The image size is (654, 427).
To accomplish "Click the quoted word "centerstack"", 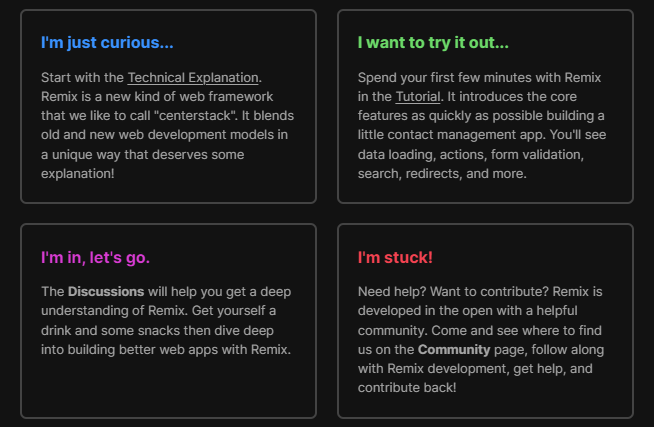I will [196, 116].
